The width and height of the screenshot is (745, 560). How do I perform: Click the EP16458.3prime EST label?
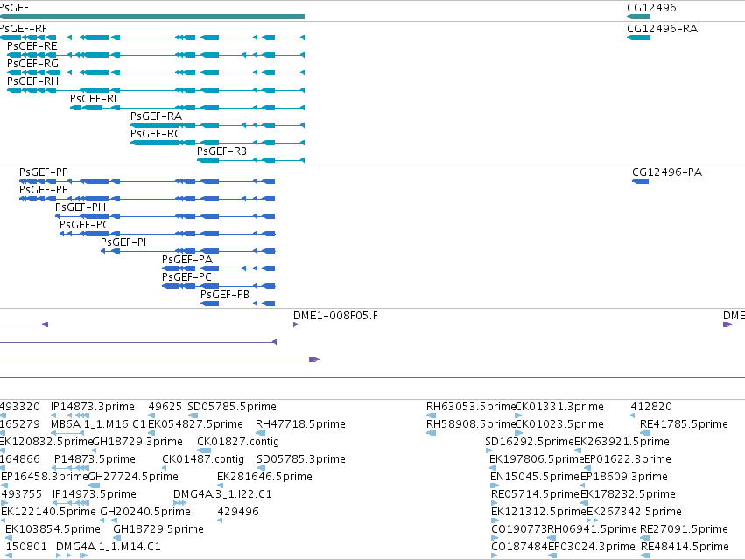[45, 477]
